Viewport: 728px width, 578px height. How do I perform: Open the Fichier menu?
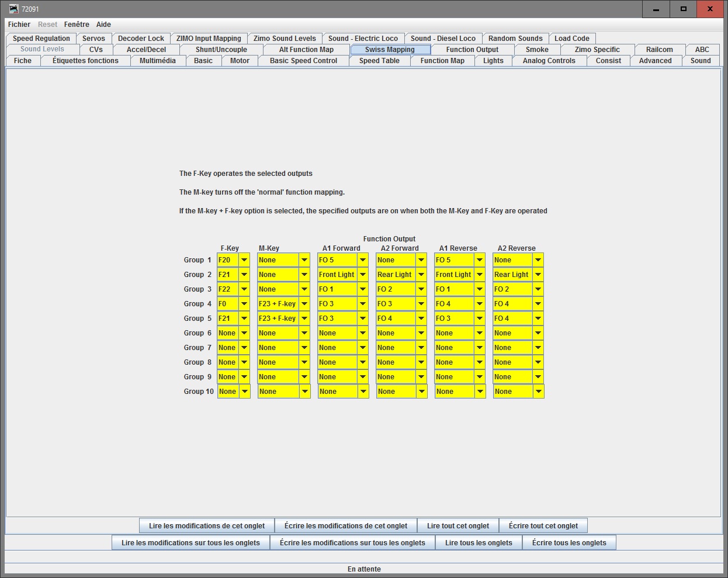point(19,25)
